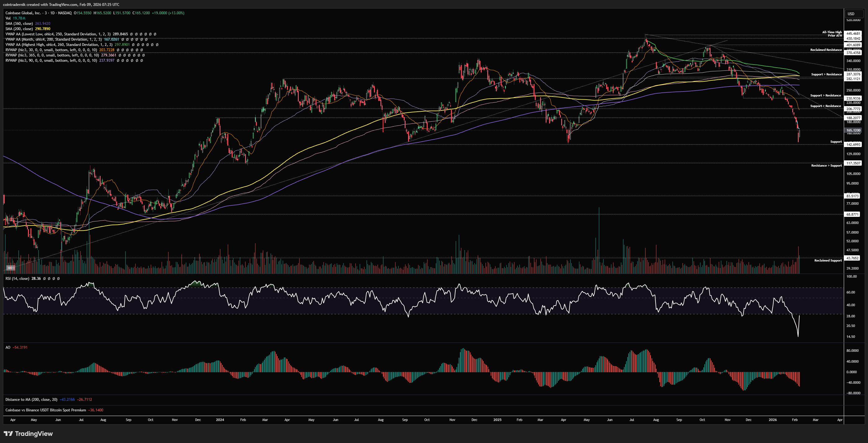Click the Support price tag 142.6993
Image resolution: width=868 pixels, height=443 pixels.
tap(853, 145)
